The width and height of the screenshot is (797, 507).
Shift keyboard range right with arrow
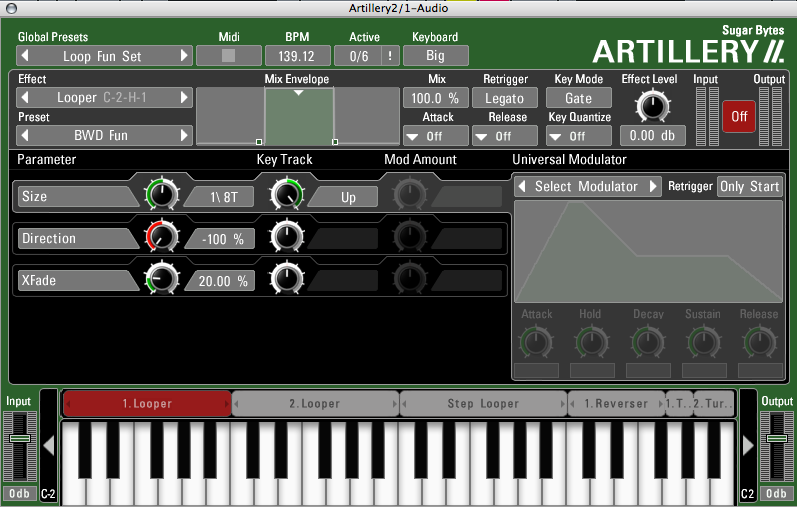tap(748, 446)
